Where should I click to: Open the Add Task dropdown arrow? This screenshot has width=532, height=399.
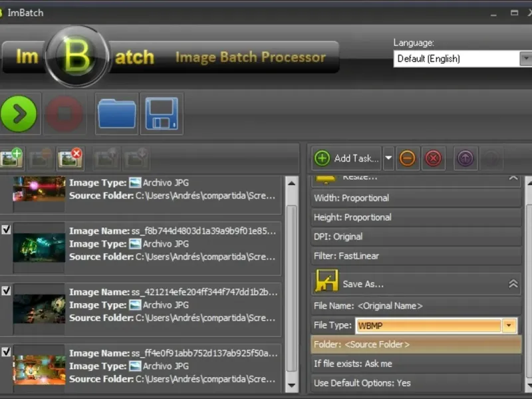tap(388, 158)
